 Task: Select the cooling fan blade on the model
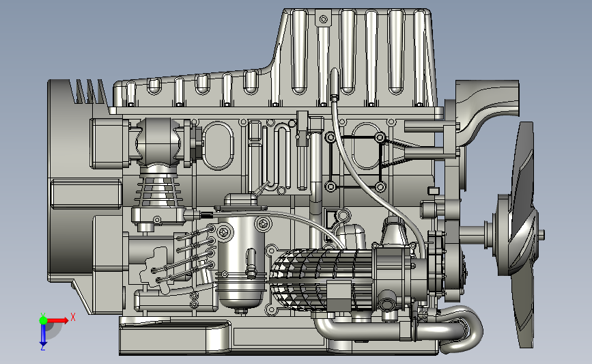click(x=522, y=234)
